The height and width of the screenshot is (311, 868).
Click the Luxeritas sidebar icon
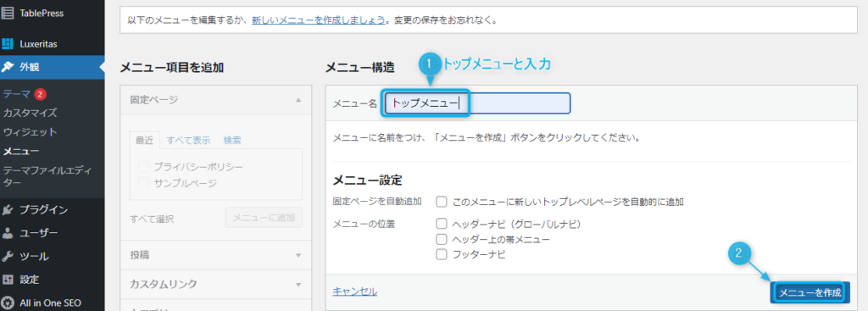8,44
